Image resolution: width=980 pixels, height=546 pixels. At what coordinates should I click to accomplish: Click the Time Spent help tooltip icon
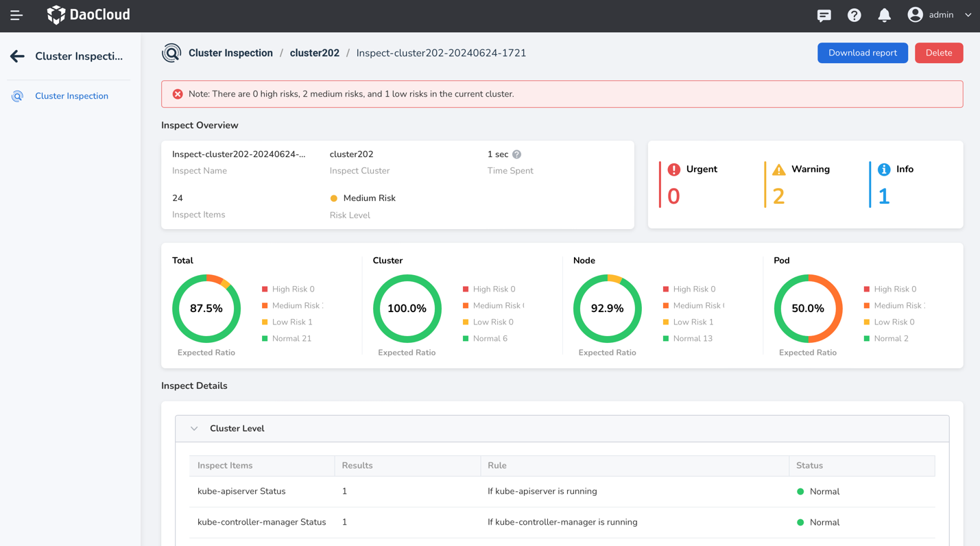tap(516, 154)
